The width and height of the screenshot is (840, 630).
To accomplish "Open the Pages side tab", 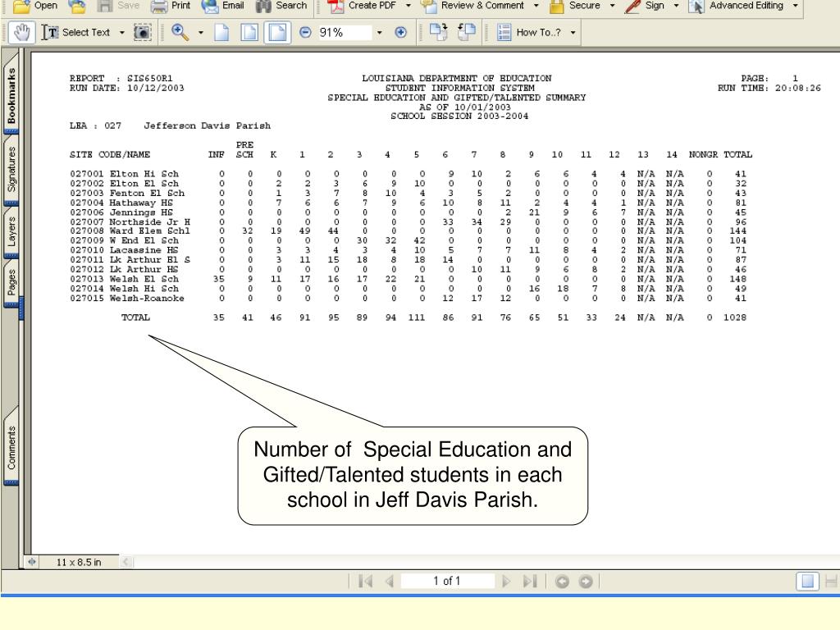I will click(x=11, y=283).
